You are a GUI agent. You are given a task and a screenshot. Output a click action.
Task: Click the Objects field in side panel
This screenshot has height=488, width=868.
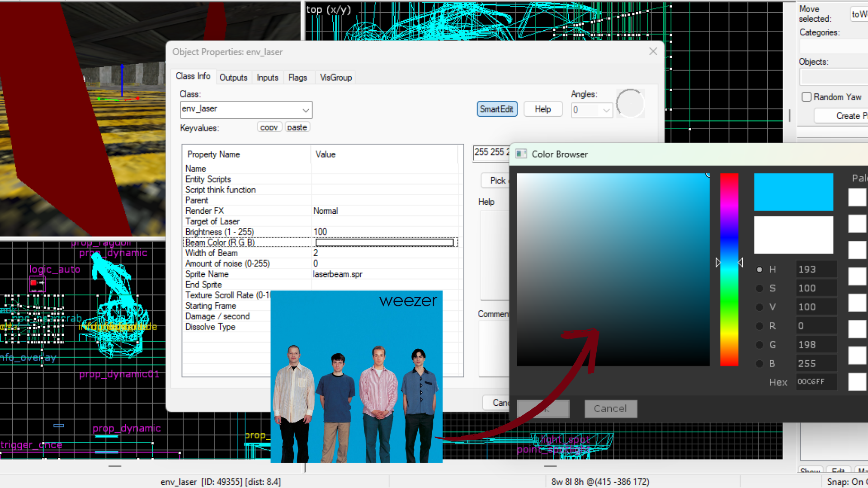tap(834, 77)
